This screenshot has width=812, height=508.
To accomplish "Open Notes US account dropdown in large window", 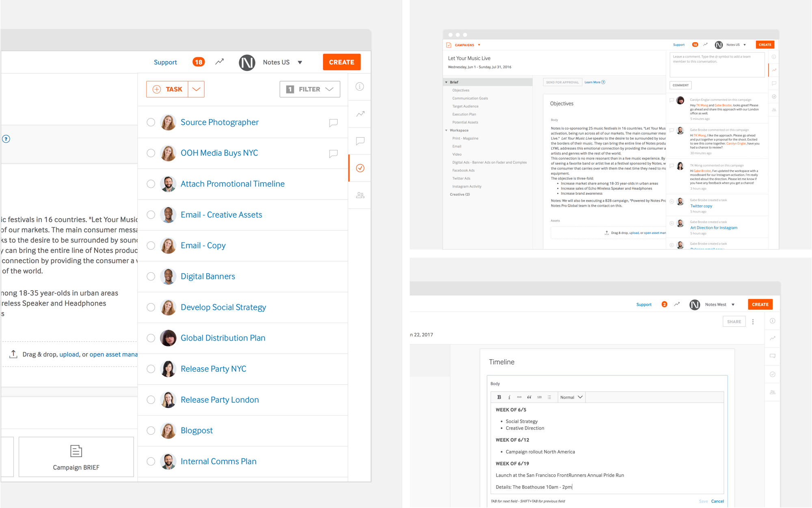I will pyautogui.click(x=300, y=62).
